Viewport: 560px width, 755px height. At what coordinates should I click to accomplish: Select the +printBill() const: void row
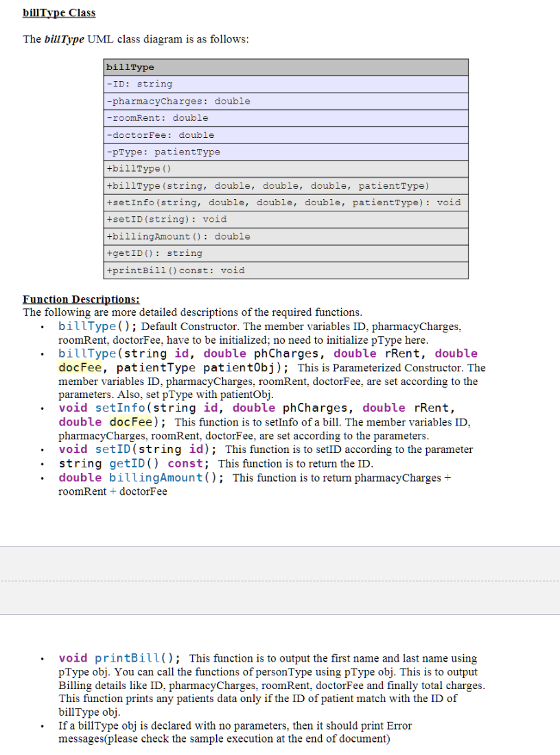coord(286,270)
